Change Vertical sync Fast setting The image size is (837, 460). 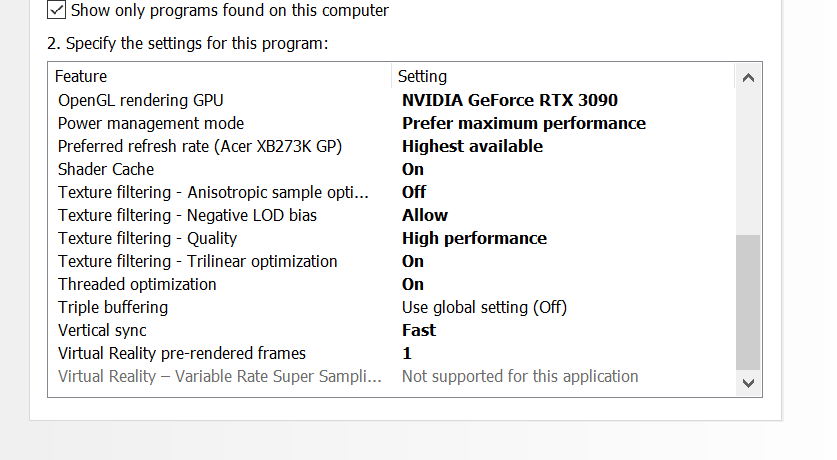[419, 330]
